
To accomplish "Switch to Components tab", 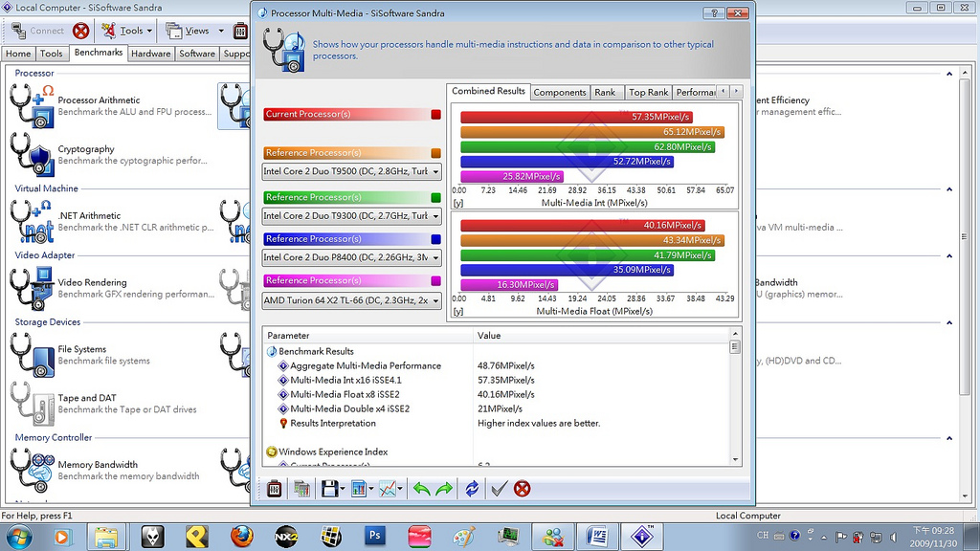I will 559,93.
